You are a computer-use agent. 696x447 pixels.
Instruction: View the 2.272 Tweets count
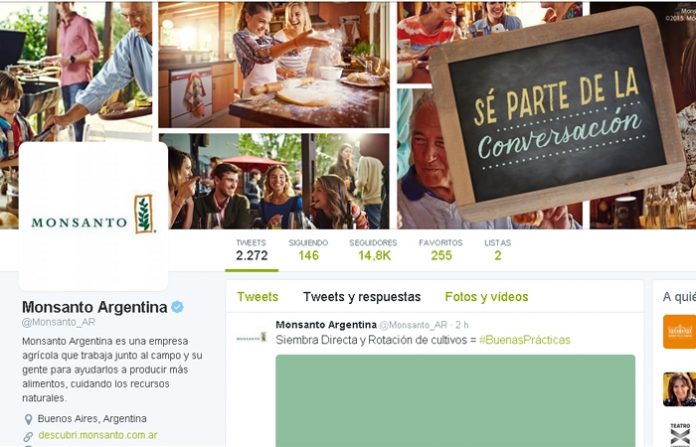(252, 250)
